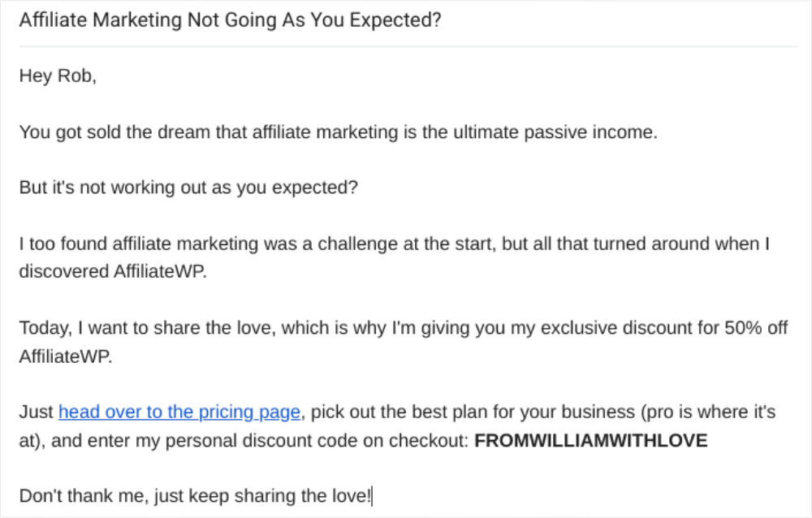Click the phrase 'ultimate passive income.'
This screenshot has width=812, height=518.
555,132
